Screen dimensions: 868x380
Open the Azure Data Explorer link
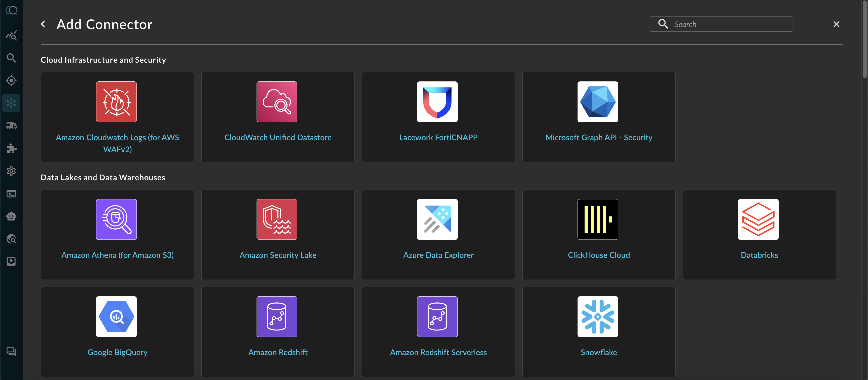point(438,255)
